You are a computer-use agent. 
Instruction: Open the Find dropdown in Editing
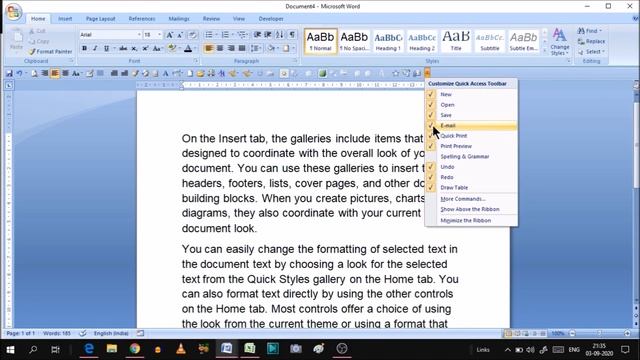pyautogui.click(x=590, y=31)
